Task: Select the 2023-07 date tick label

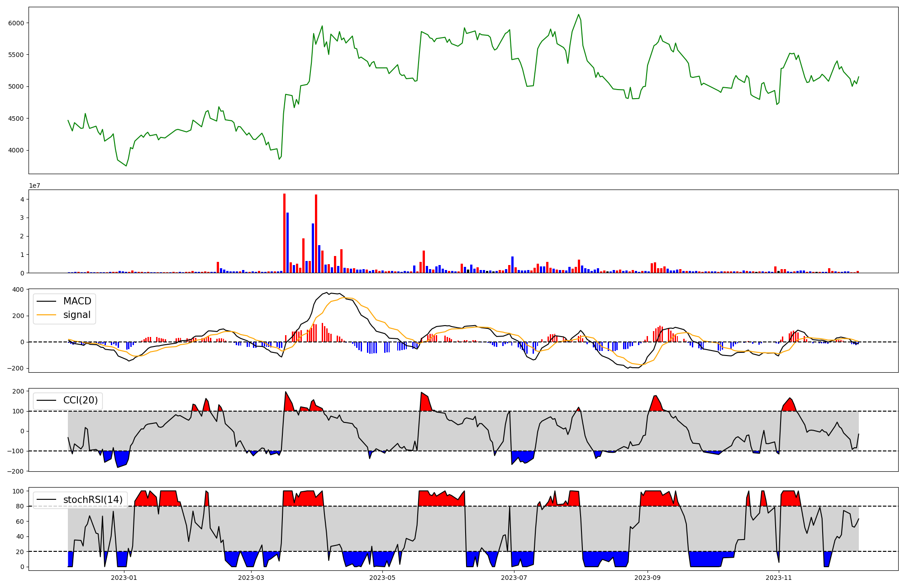Action: (x=514, y=578)
